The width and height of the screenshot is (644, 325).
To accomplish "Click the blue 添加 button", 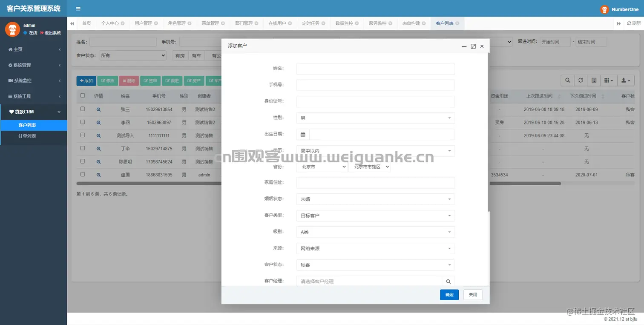I will 86,81.
